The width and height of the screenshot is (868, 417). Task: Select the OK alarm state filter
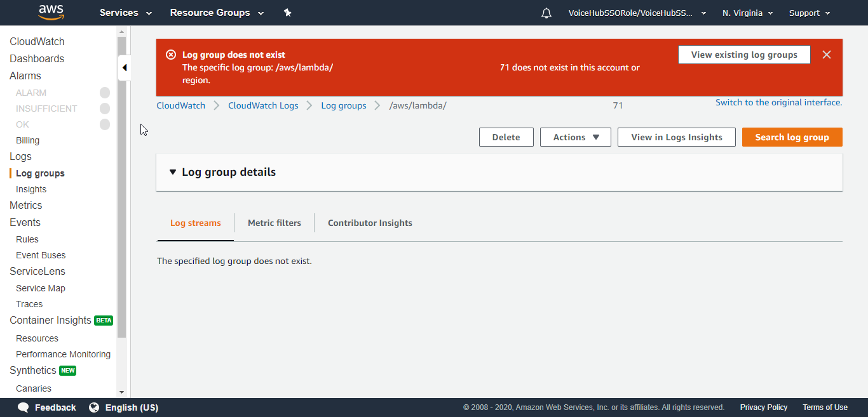pos(23,124)
